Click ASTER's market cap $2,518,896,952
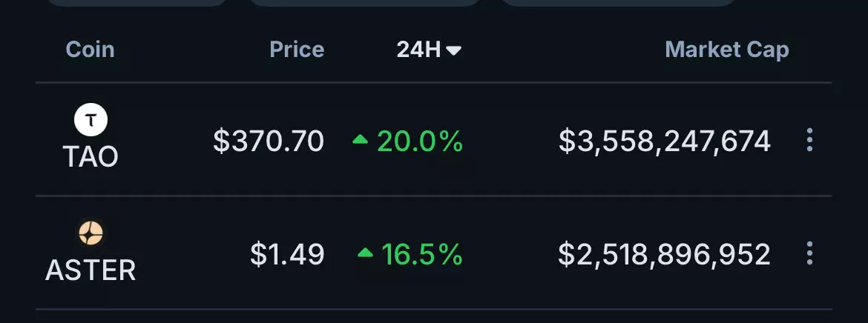Viewport: 868px width, 323px height. point(664,254)
